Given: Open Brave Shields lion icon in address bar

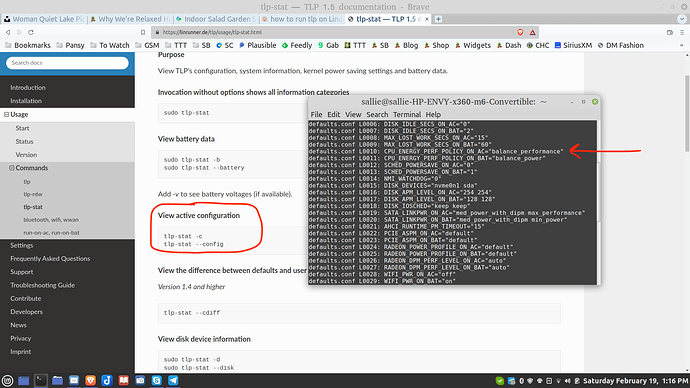Looking at the screenshot, I should (520, 32).
